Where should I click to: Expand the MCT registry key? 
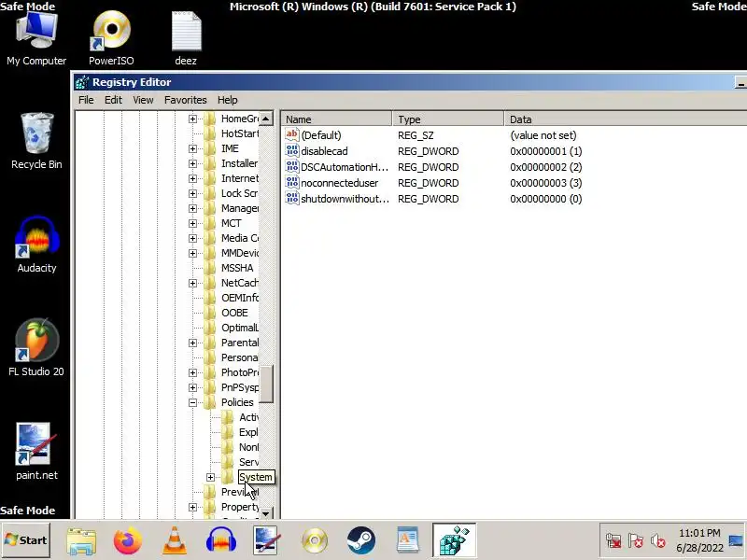(192, 223)
